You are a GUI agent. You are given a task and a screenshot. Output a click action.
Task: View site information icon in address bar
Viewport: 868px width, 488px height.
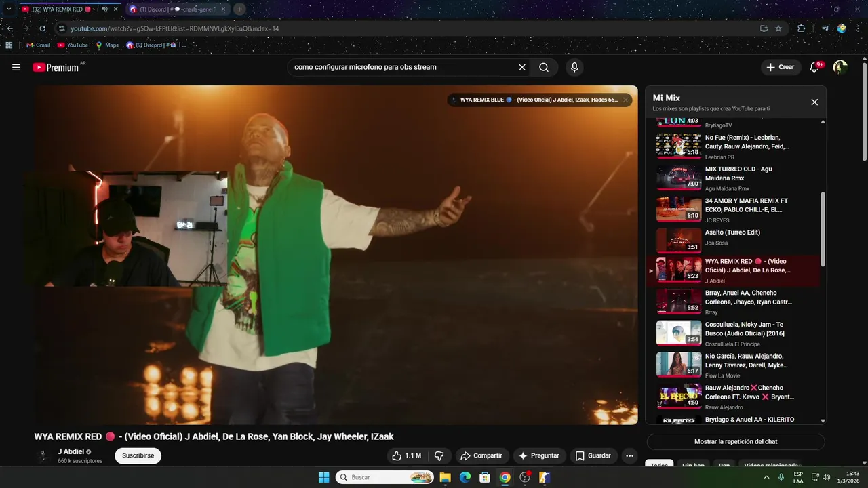(x=62, y=28)
